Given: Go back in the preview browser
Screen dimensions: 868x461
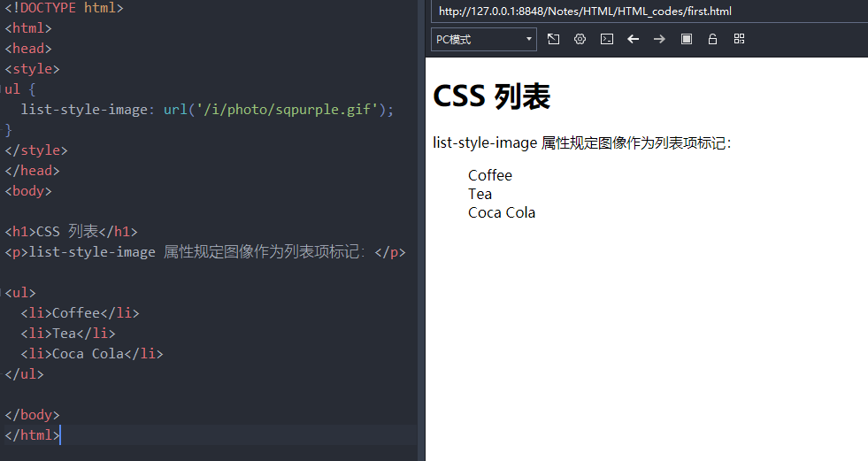Looking at the screenshot, I should (634, 39).
